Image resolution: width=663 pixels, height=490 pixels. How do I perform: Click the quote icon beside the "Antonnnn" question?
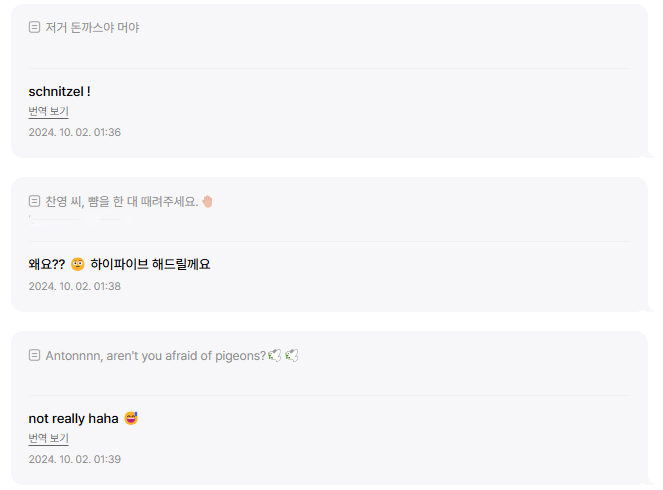pyautogui.click(x=35, y=355)
